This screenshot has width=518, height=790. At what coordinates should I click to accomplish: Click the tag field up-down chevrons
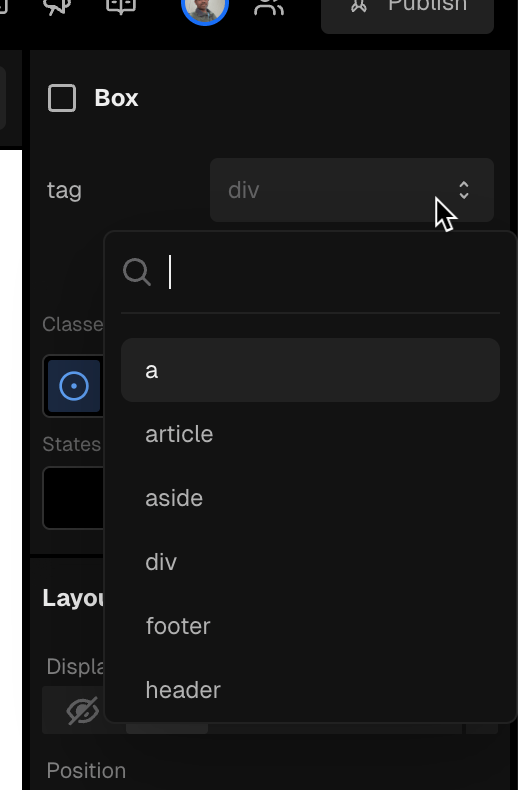coord(464,190)
